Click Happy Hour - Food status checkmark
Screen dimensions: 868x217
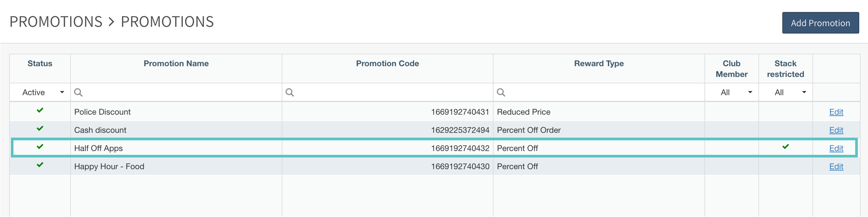pos(40,165)
